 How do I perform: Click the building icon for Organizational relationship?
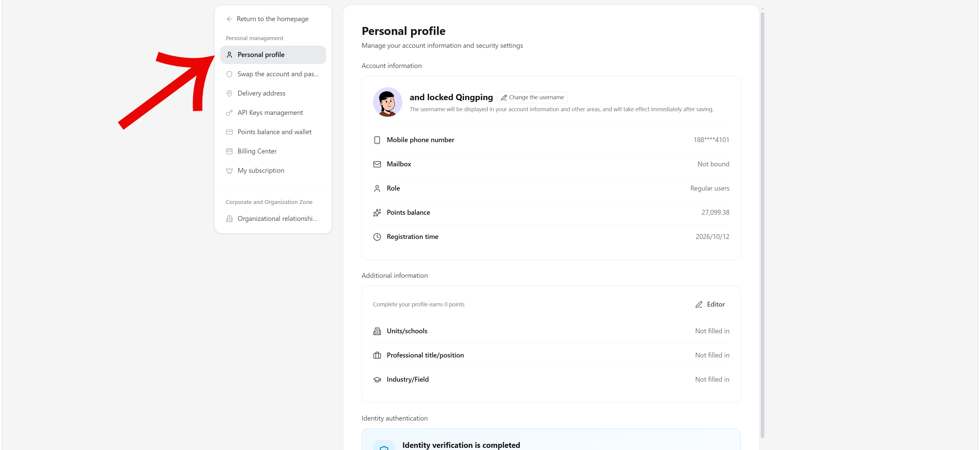(229, 219)
